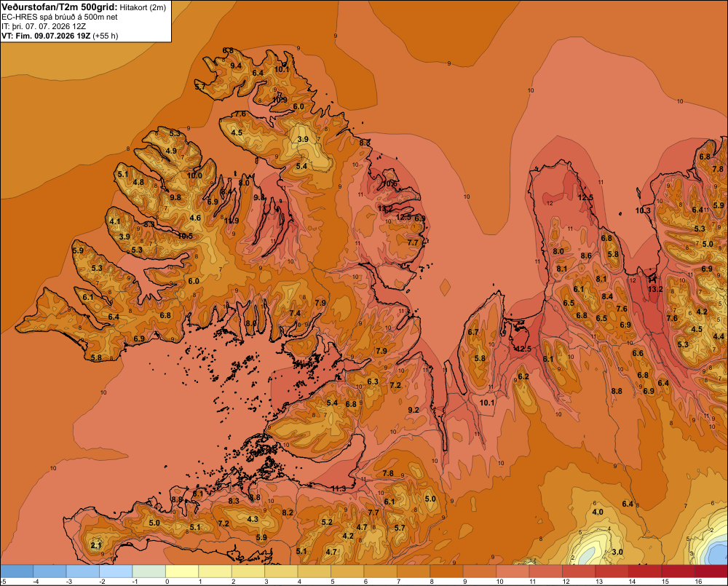Image resolution: width=728 pixels, height=586 pixels.
Task: Select the 8.2 temperature label
Action: pos(288,512)
